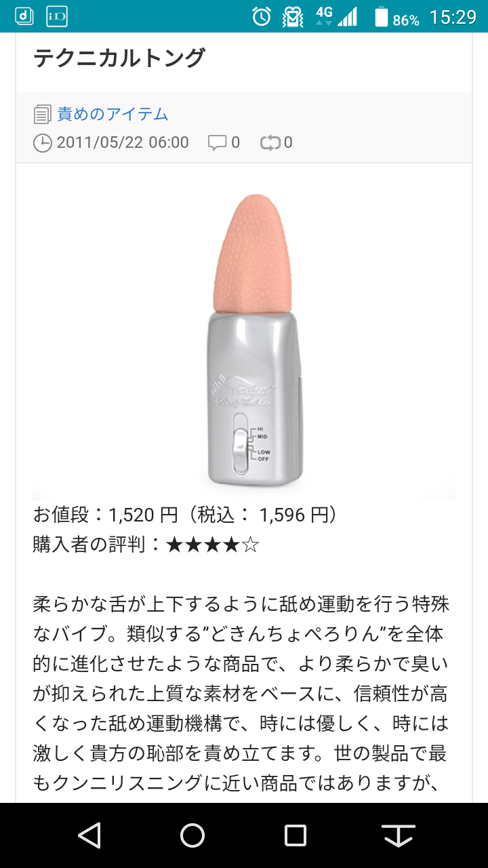The width and height of the screenshot is (488, 868).
Task: Open the comments speech bubble icon
Action: (x=217, y=142)
